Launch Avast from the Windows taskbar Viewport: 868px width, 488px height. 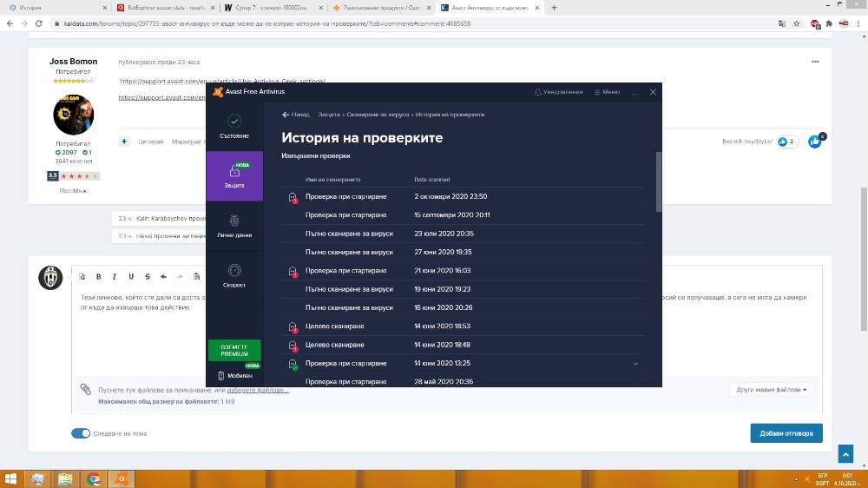point(122,479)
